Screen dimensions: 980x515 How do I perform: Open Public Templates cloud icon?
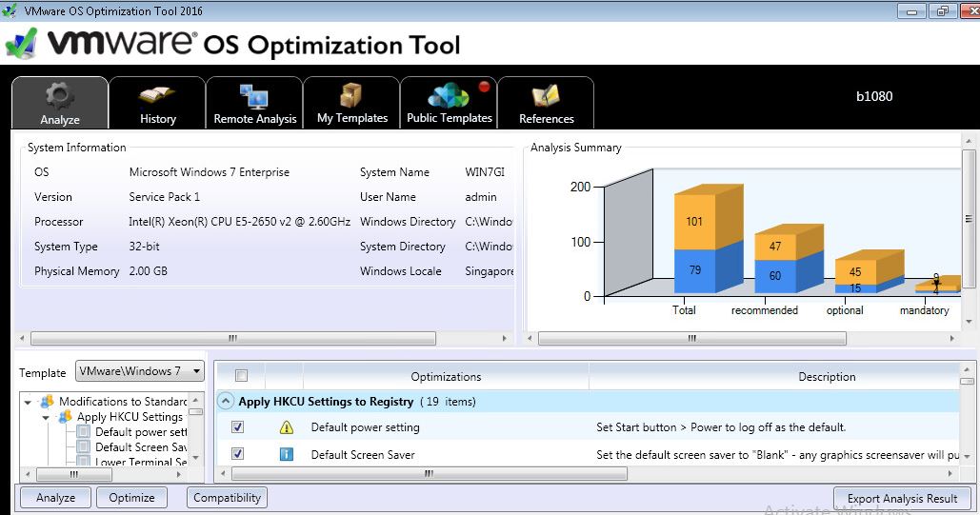[449, 96]
